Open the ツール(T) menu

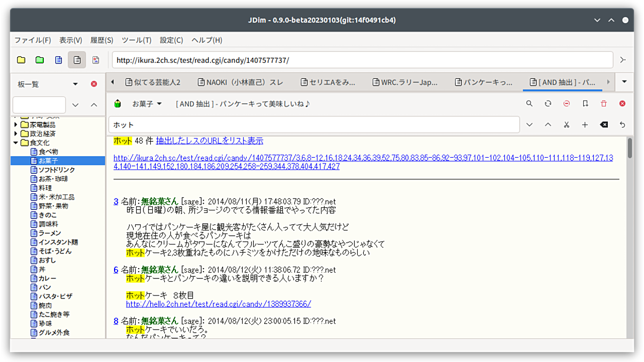[136, 40]
